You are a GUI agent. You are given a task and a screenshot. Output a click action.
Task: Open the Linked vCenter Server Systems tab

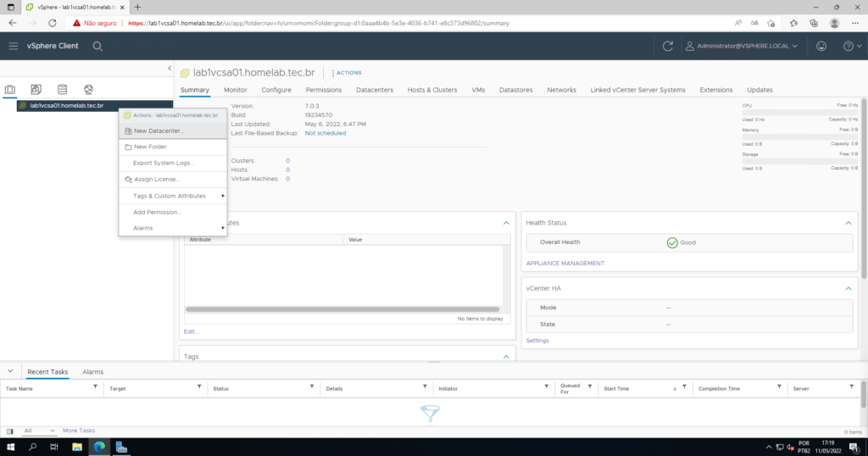637,90
